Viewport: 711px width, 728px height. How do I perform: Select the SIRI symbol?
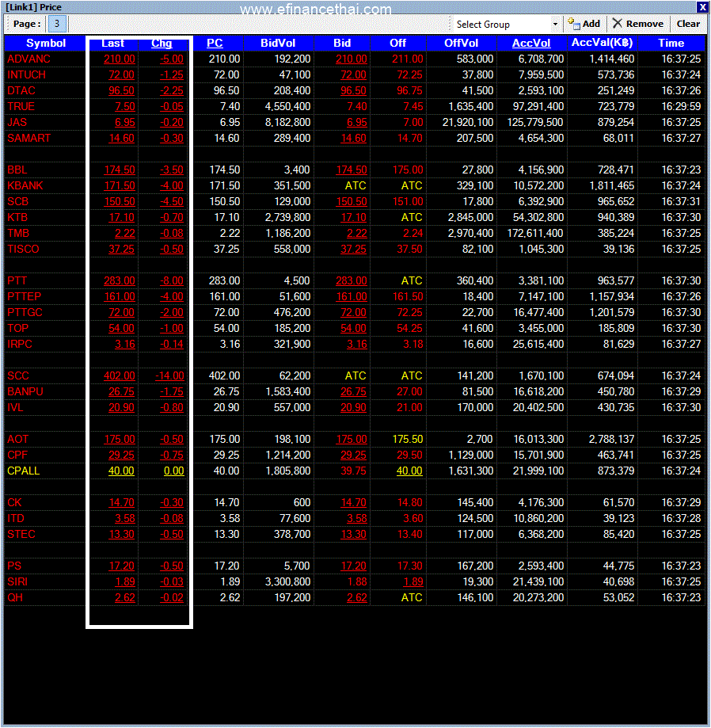17,581
